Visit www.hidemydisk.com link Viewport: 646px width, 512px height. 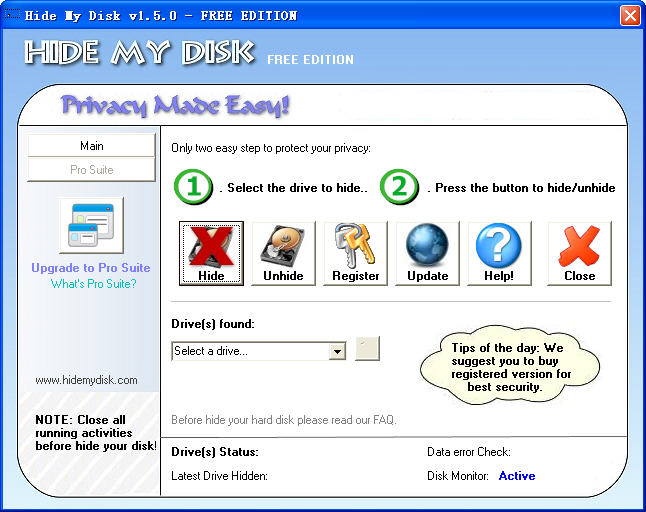[87, 380]
